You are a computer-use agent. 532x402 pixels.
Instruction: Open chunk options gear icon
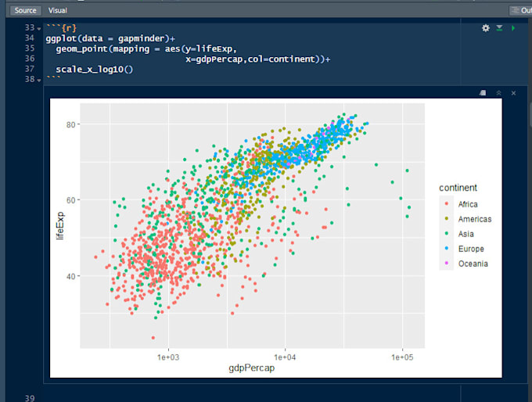[486, 28]
